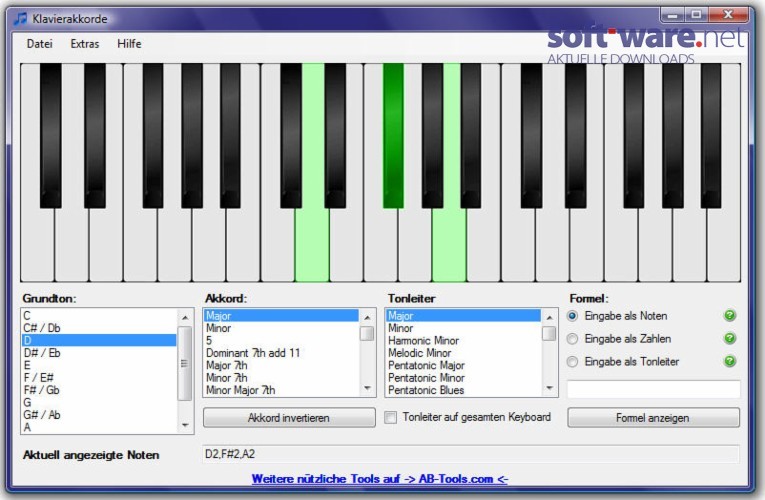Click the rightmost black piano key
Screen dimensions: 765x500
pyautogui.click(x=711, y=136)
